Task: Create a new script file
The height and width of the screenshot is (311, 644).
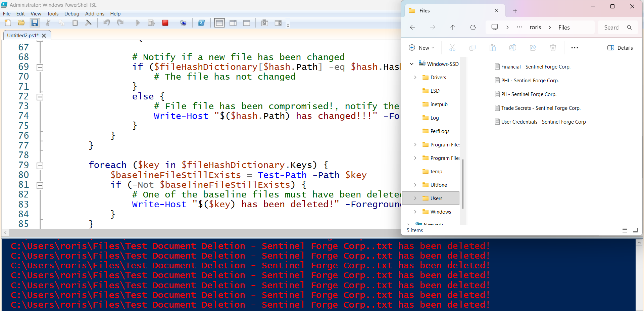Action: [8, 23]
